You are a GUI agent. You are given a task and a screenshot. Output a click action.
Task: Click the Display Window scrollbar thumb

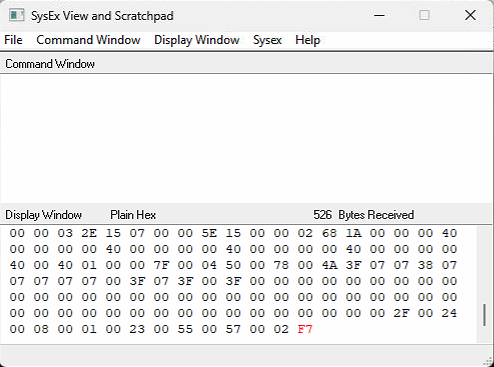pyautogui.click(x=484, y=315)
